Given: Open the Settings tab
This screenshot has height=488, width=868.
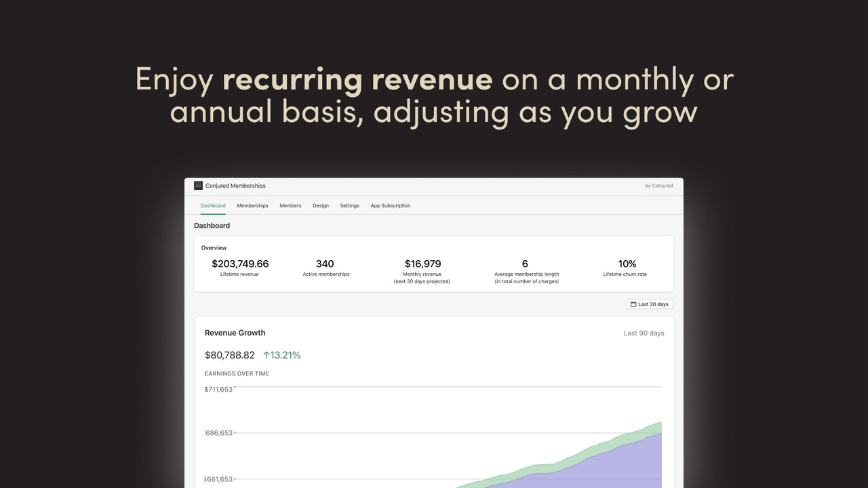Looking at the screenshot, I should (x=349, y=205).
